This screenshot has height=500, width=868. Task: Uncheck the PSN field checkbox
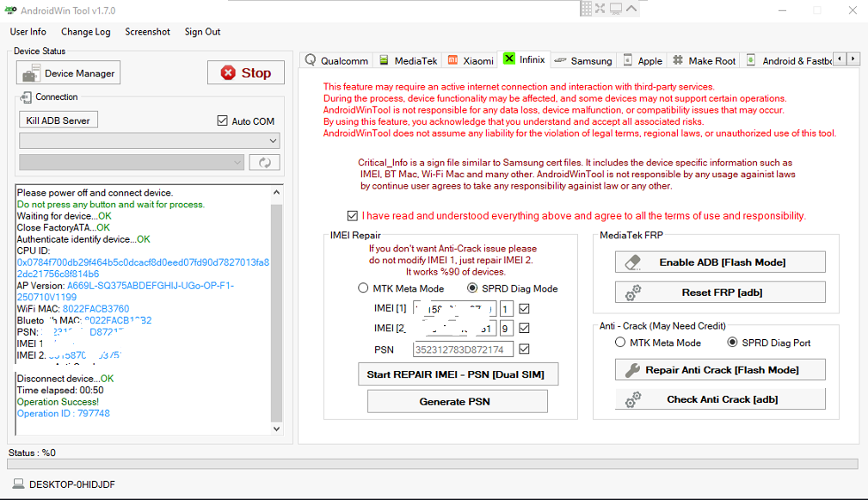[x=525, y=349]
